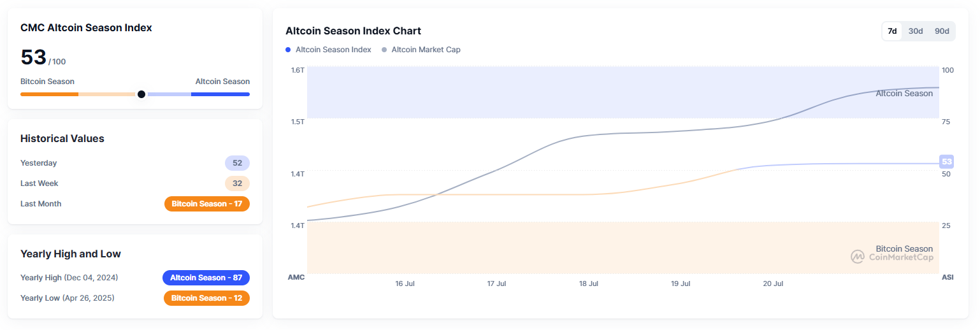The width and height of the screenshot is (980, 330).
Task: Switch chart to 30d range
Action: coord(916,31)
